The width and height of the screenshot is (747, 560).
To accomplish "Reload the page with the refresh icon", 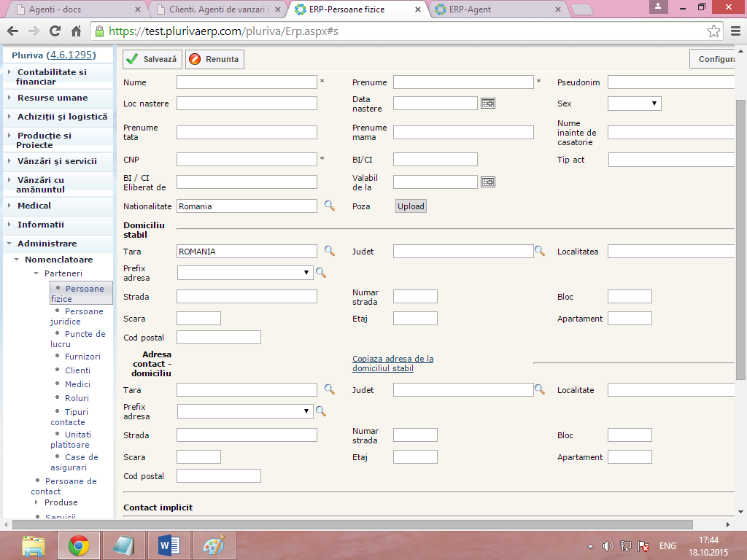I will pyautogui.click(x=55, y=31).
